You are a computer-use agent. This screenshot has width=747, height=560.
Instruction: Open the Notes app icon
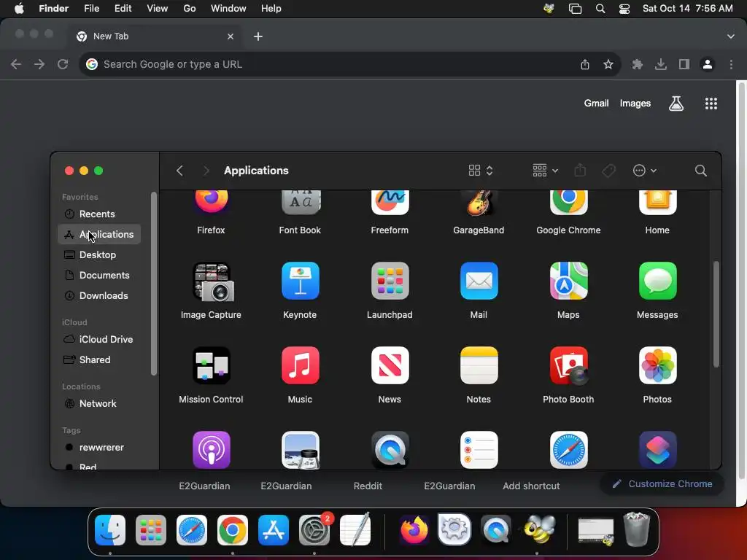click(x=479, y=365)
